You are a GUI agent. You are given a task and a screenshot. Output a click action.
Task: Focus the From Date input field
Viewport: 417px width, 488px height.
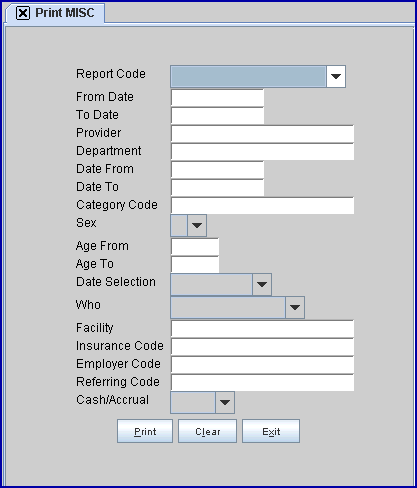tap(218, 98)
